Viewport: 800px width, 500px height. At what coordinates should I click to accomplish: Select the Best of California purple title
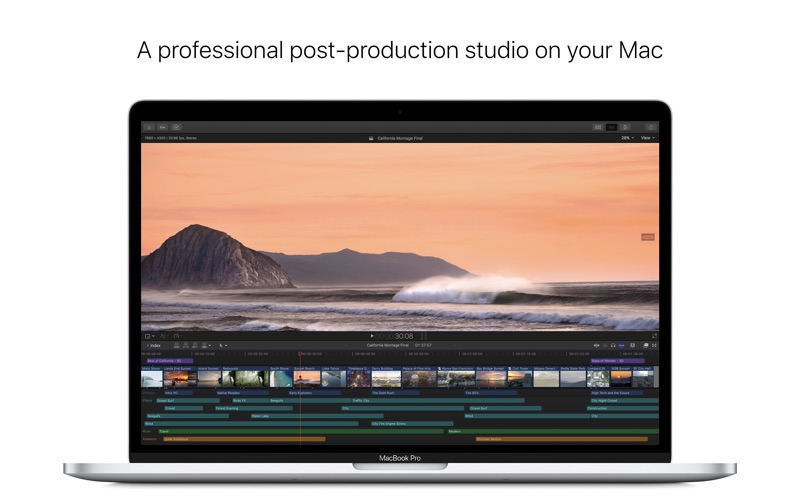(x=170, y=361)
